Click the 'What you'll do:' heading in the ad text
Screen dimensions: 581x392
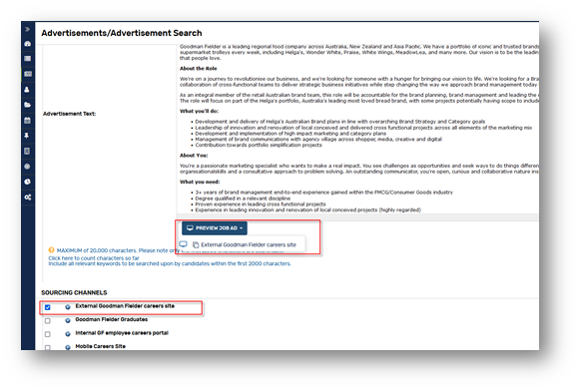199,111
